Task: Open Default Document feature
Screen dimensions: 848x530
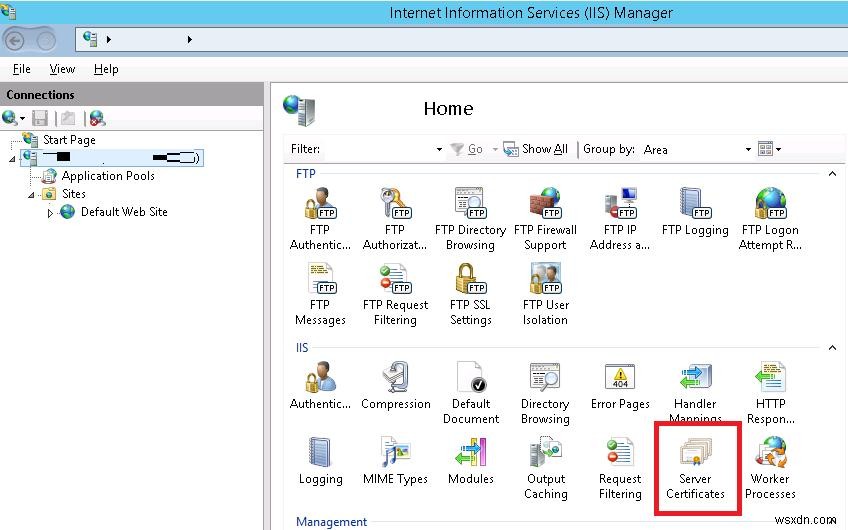Action: (x=471, y=393)
